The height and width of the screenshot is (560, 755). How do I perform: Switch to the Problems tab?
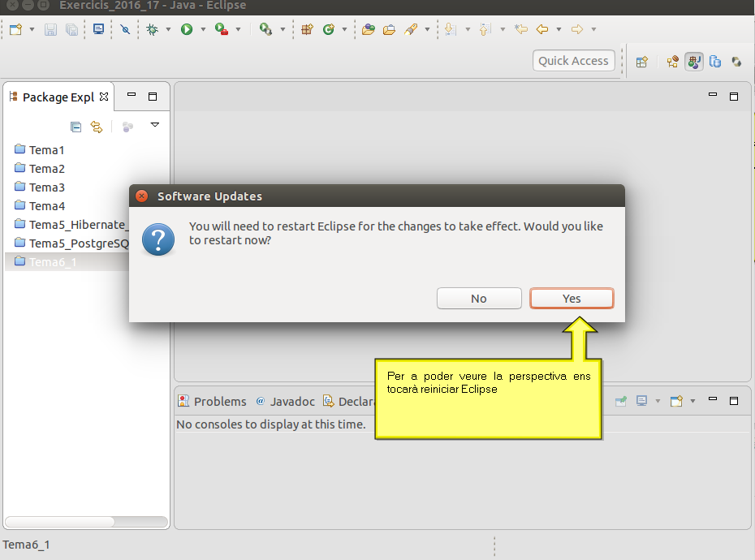tap(212, 401)
